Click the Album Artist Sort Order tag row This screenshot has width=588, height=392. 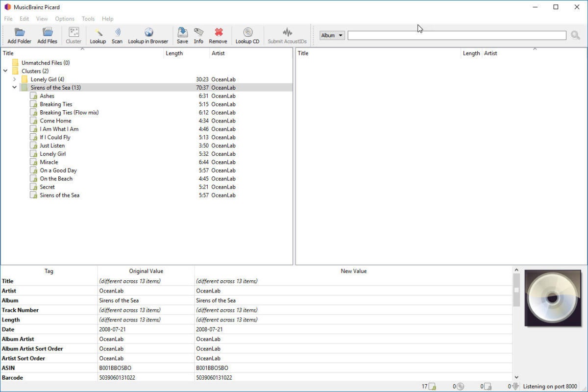[256, 349]
